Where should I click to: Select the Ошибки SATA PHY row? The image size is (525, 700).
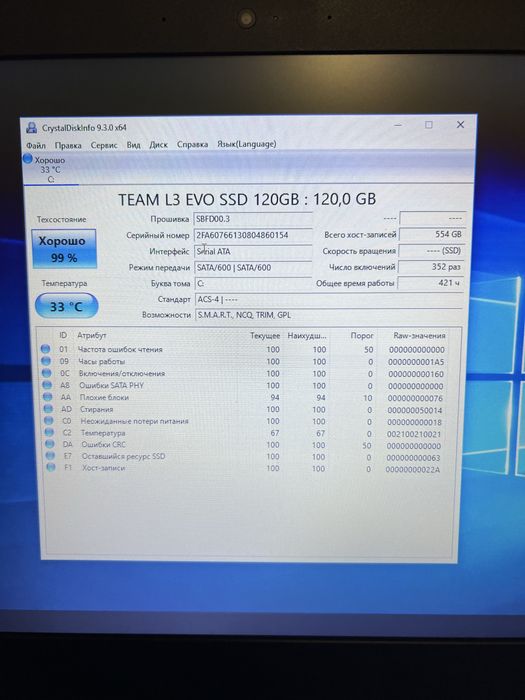[x=243, y=385]
